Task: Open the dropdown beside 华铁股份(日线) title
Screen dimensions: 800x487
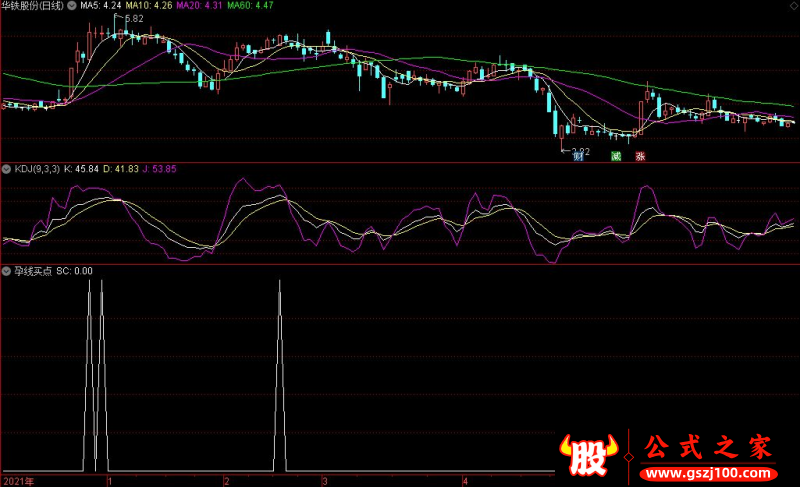Action: pos(72,6)
